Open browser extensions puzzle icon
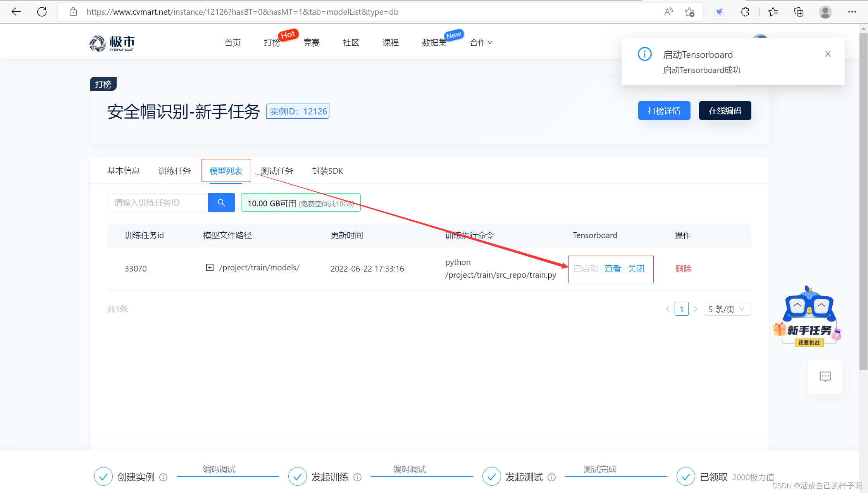 click(744, 12)
